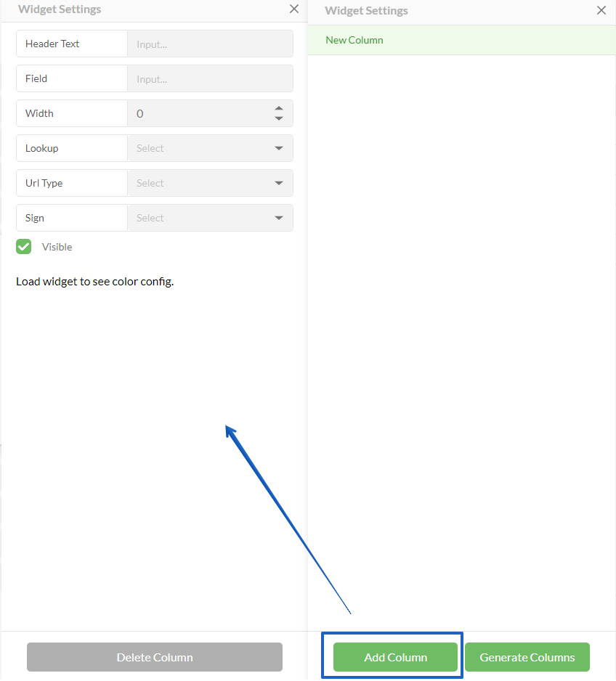The image size is (616, 681).
Task: Click the Field input box
Action: (210, 78)
